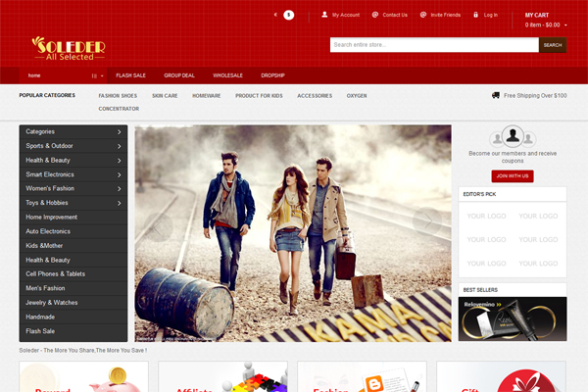Viewport: 588px width, 392px height.
Task: Expand the Toys & Hobbies submenu
Action: pyautogui.click(x=120, y=203)
